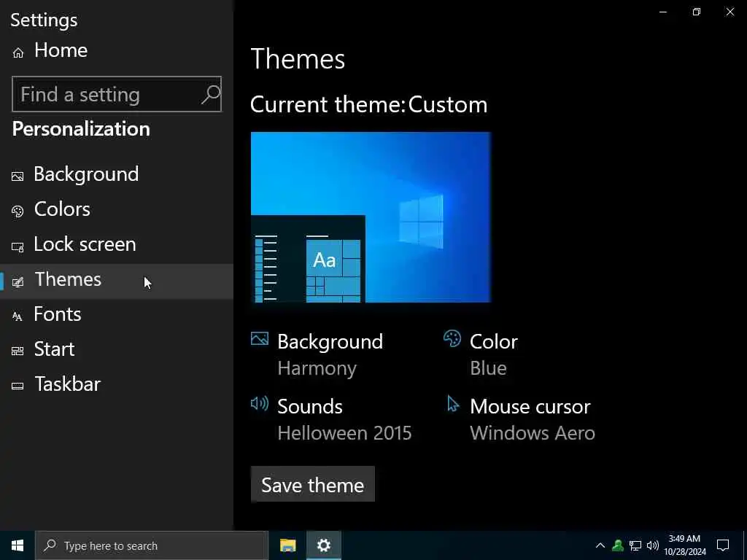The height and width of the screenshot is (560, 747).
Task: Click the Background image icon under theme preview
Action: point(260,338)
